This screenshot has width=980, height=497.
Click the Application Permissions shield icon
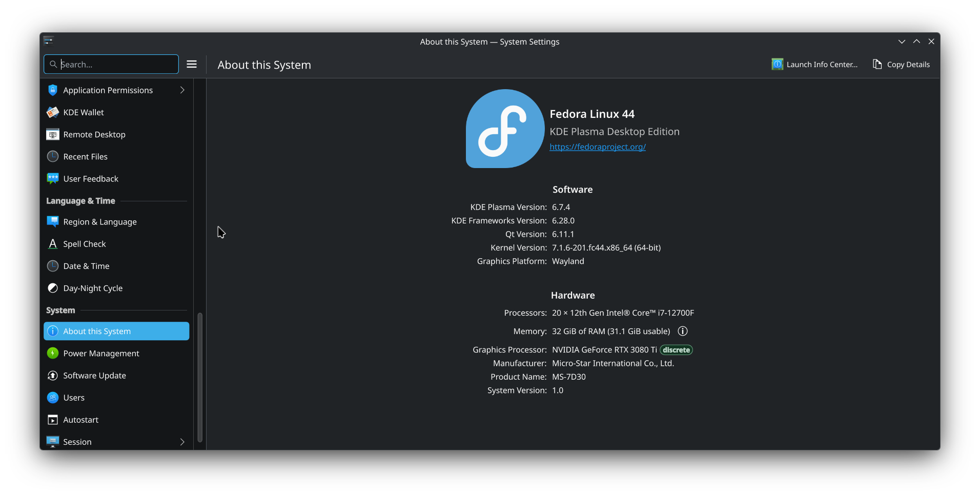pyautogui.click(x=53, y=90)
